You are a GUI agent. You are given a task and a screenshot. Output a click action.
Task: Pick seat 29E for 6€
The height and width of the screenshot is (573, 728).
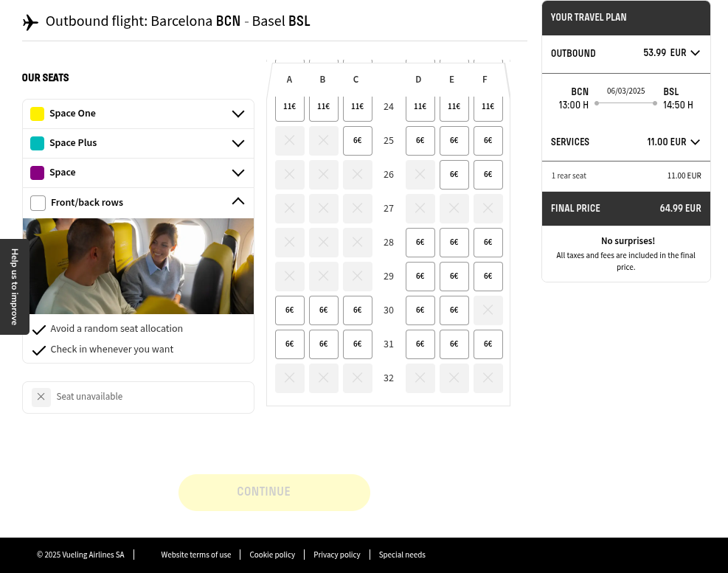pos(454,277)
